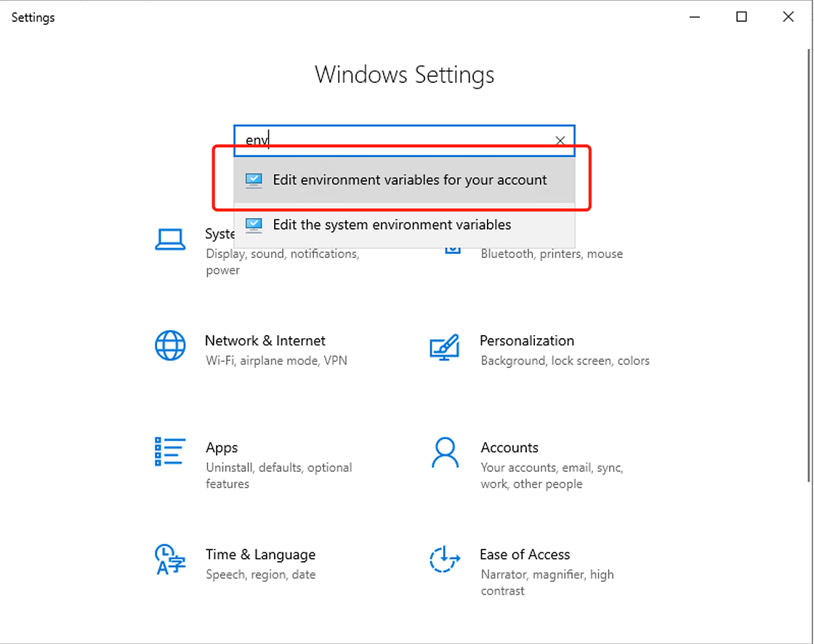814x644 pixels.
Task: Click the vertical scrollbar of Settings window
Action: click(809, 265)
